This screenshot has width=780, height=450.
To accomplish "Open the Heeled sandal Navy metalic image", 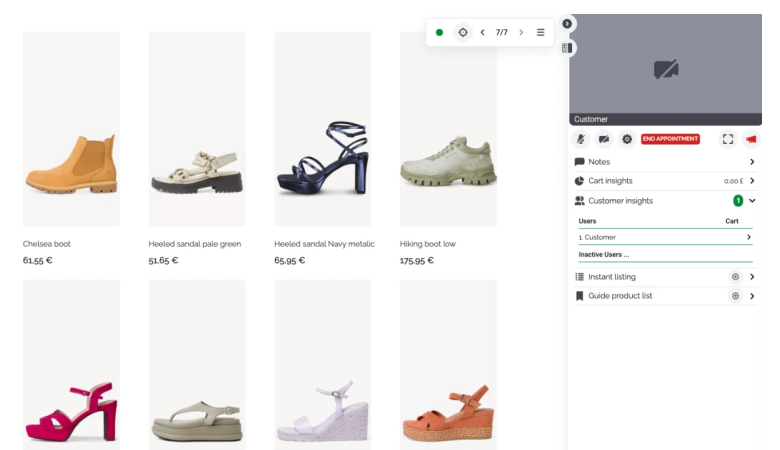I will coord(323,129).
